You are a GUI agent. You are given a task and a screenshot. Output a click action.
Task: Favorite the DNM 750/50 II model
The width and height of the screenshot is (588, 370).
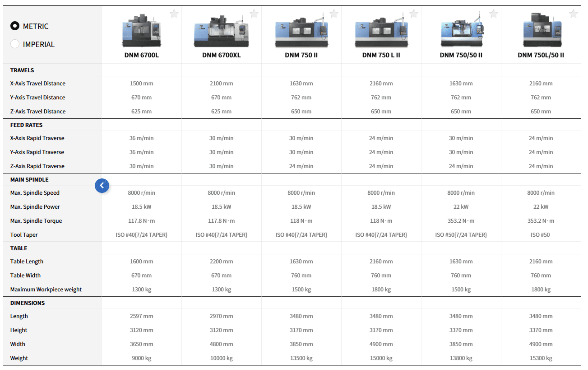(494, 14)
